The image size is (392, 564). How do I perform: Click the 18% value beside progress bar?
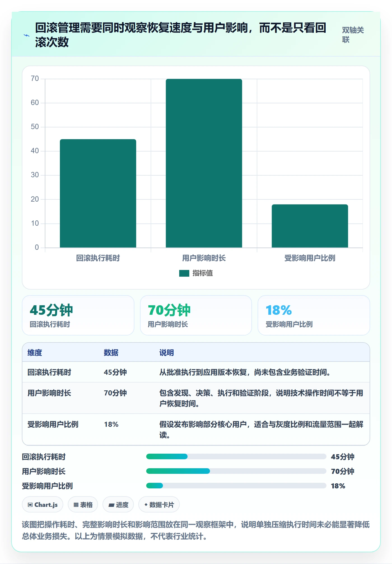tap(338, 486)
